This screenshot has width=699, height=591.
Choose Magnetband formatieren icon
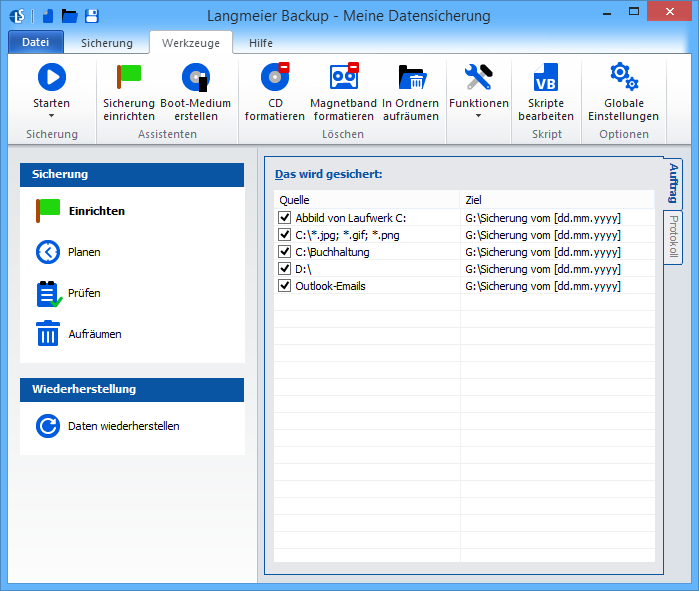344,76
